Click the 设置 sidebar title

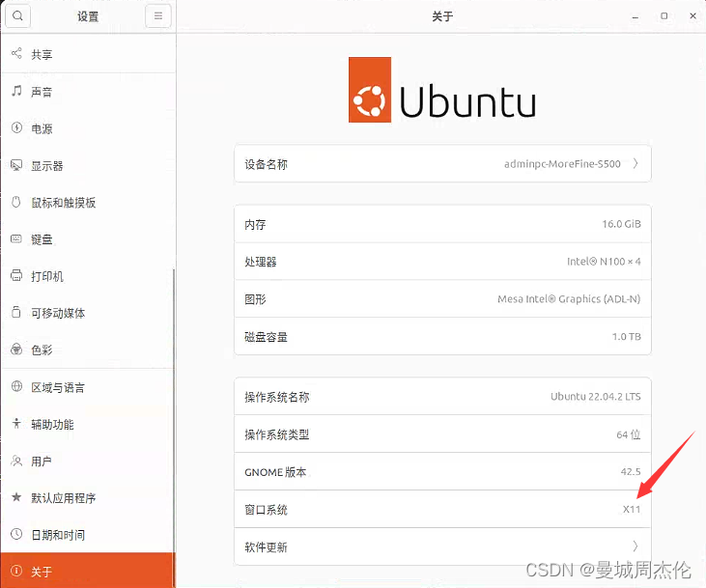click(88, 16)
